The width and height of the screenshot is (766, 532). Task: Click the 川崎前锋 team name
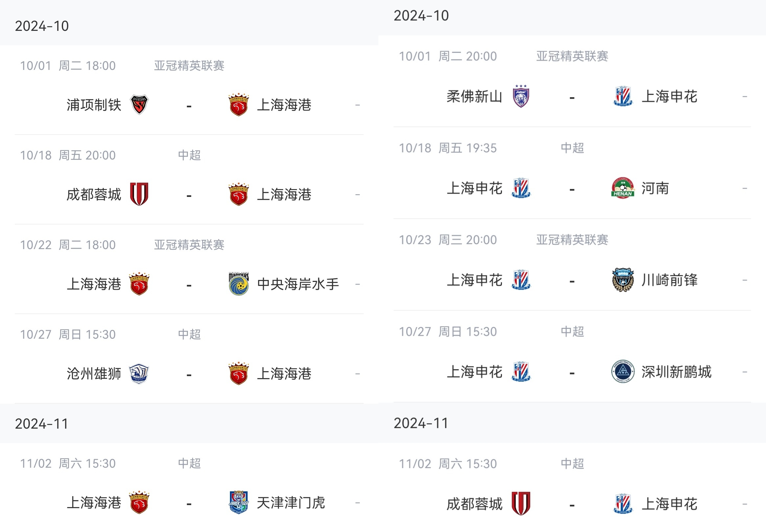click(669, 280)
